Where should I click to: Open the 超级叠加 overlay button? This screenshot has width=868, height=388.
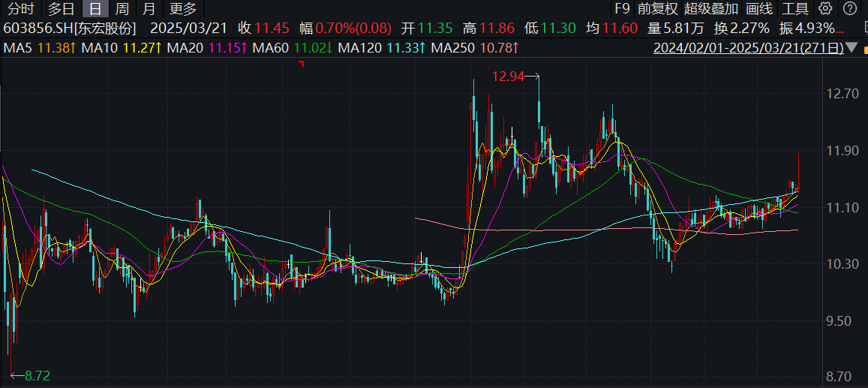point(710,8)
